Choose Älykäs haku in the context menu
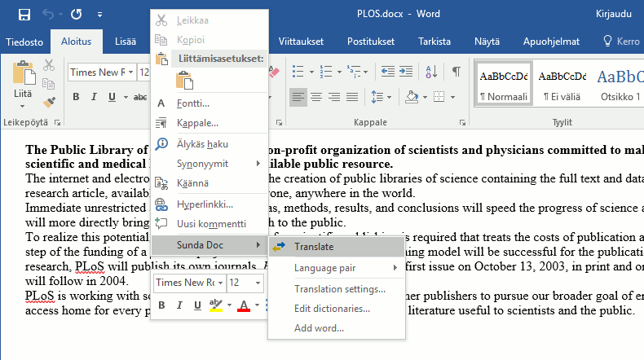 (x=210, y=144)
